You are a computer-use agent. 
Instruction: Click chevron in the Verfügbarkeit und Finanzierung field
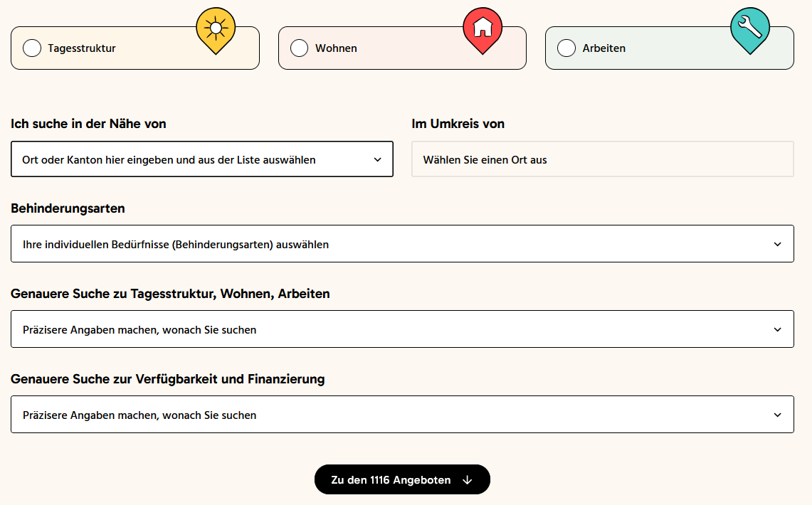[x=777, y=415]
